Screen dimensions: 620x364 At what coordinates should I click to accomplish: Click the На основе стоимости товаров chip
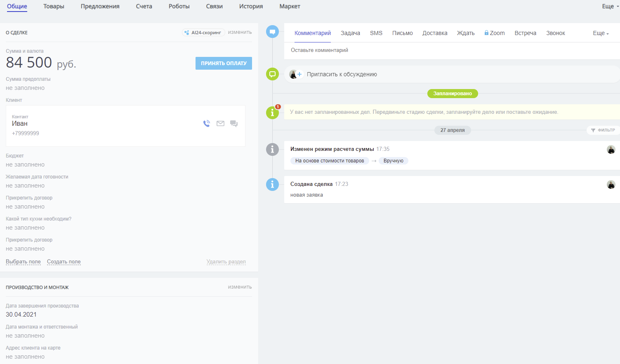330,161
